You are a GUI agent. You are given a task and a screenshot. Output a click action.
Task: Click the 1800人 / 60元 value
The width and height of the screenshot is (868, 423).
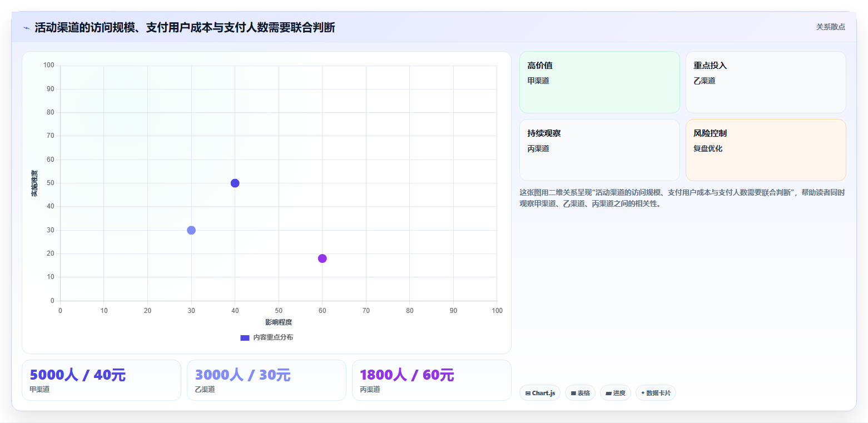(x=407, y=375)
